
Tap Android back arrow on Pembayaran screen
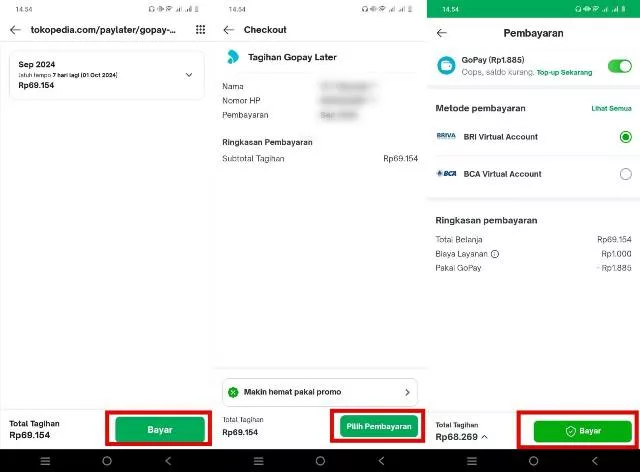595,461
